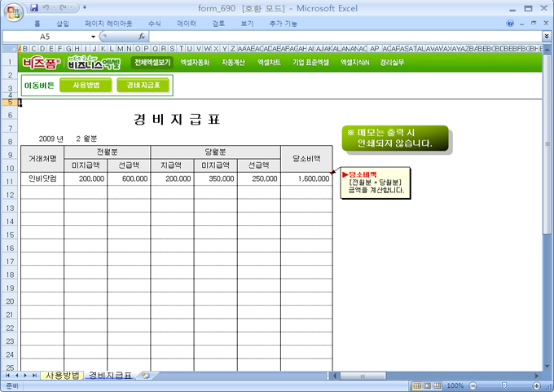Click the 엑셀자동화 banner link
Screen dimensions: 554x392
195,63
